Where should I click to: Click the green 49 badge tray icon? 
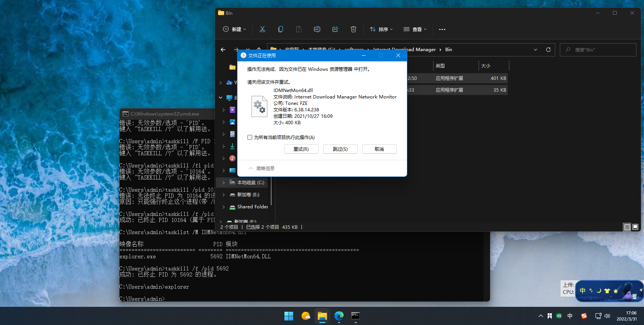pyautogui.click(x=559, y=316)
